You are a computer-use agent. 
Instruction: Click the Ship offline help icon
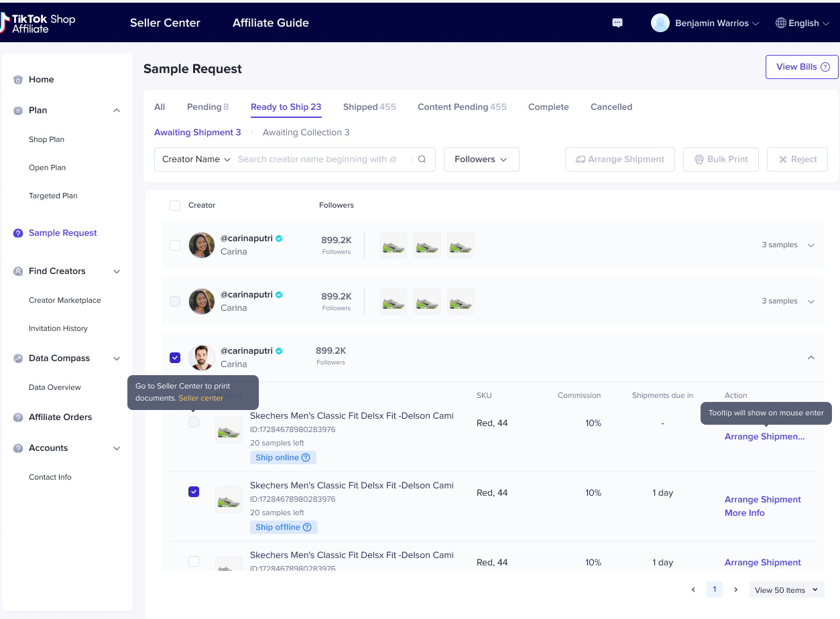tap(307, 527)
